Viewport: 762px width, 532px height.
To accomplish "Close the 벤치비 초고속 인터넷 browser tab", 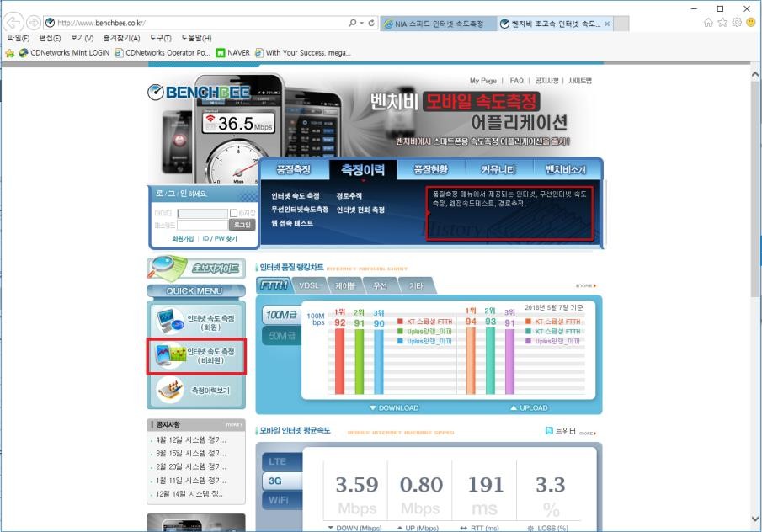I will pyautogui.click(x=607, y=24).
